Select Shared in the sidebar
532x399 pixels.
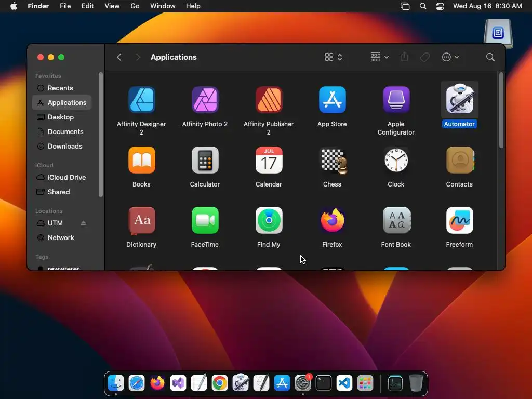[x=62, y=192]
